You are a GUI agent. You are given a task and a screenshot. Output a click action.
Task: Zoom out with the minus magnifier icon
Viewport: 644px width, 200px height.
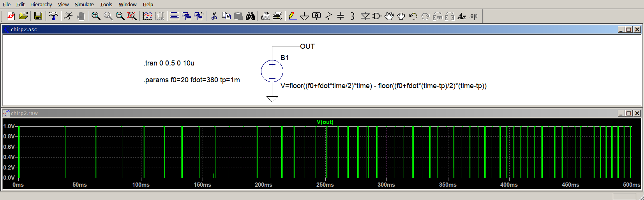point(120,16)
